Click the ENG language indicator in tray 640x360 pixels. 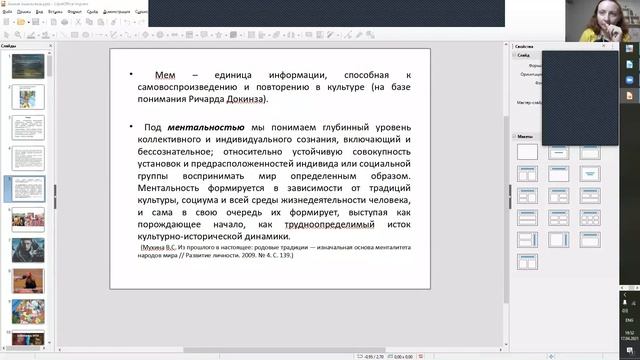629,320
